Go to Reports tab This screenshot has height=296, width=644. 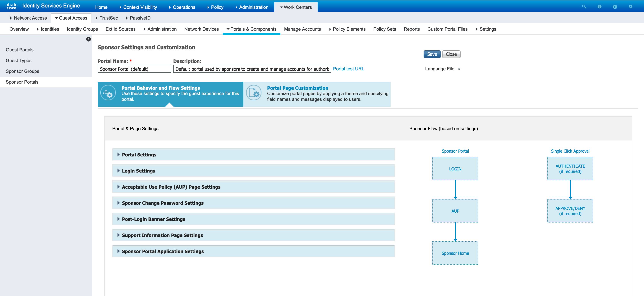(412, 29)
